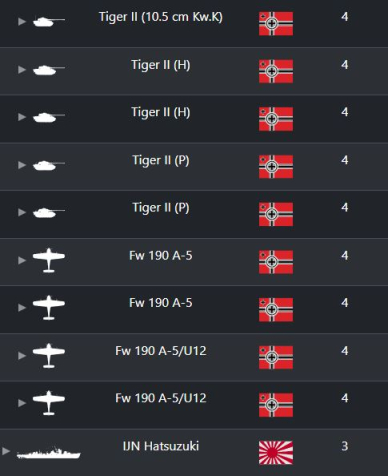The height and width of the screenshot is (476, 388).
Task: Click the airplane icon in the last Fw 190 A-5/U12 row
Action: (49, 403)
